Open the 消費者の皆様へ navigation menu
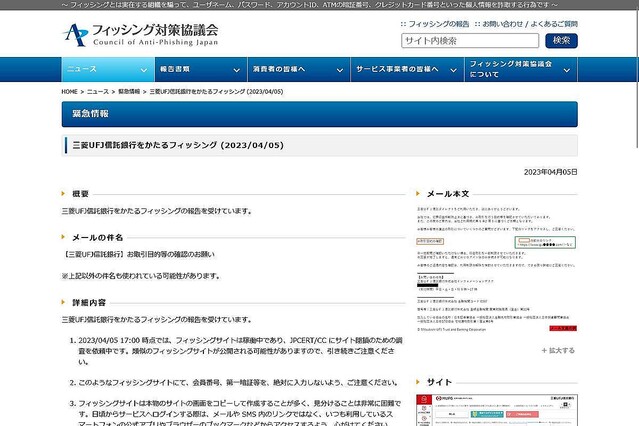639x426 pixels. (299, 69)
